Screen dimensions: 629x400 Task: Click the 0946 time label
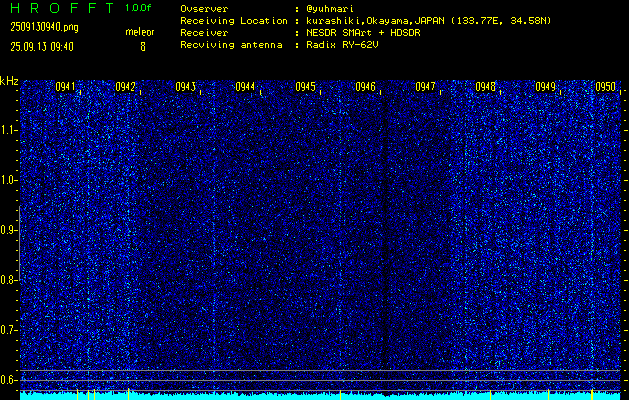[365, 87]
